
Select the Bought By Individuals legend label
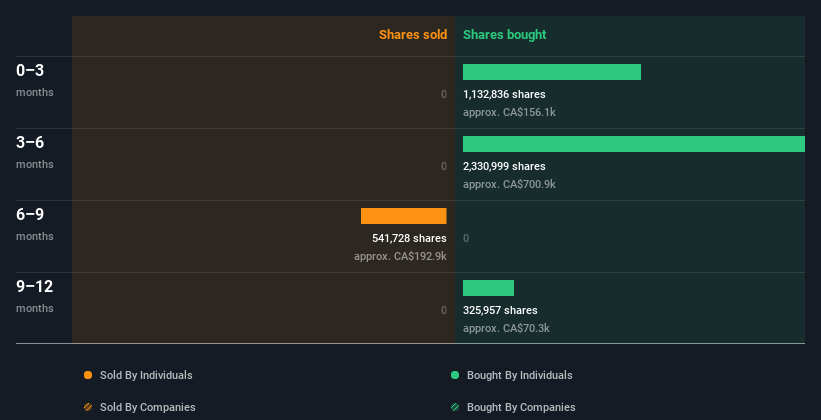click(519, 375)
